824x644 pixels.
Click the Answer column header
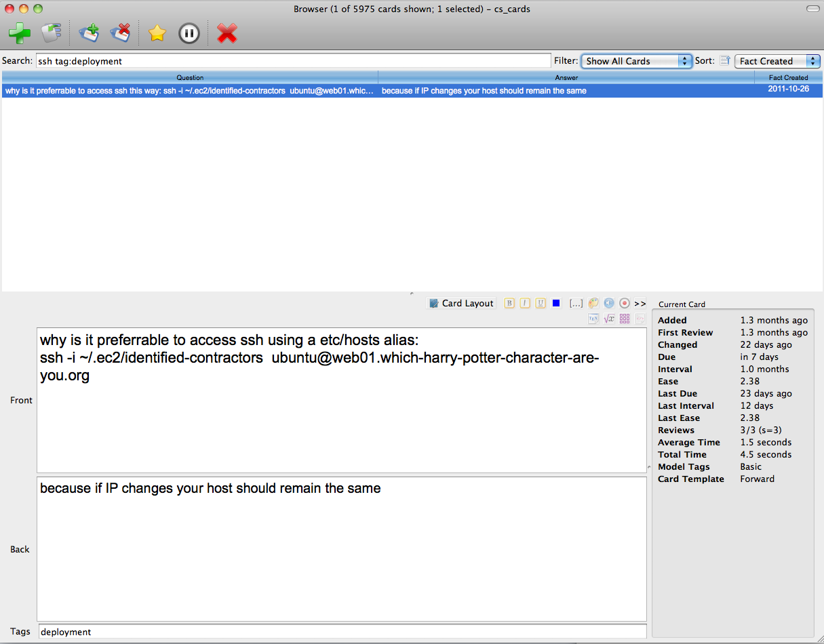566,77
